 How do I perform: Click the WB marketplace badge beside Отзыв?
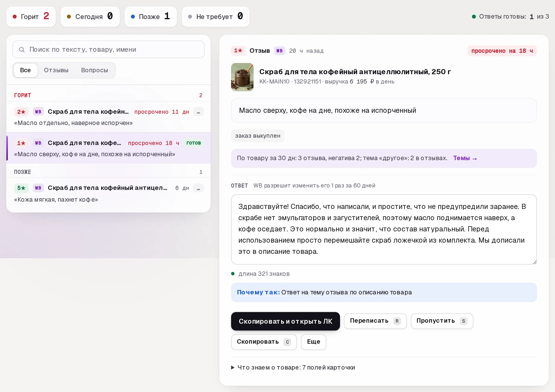[x=279, y=51]
